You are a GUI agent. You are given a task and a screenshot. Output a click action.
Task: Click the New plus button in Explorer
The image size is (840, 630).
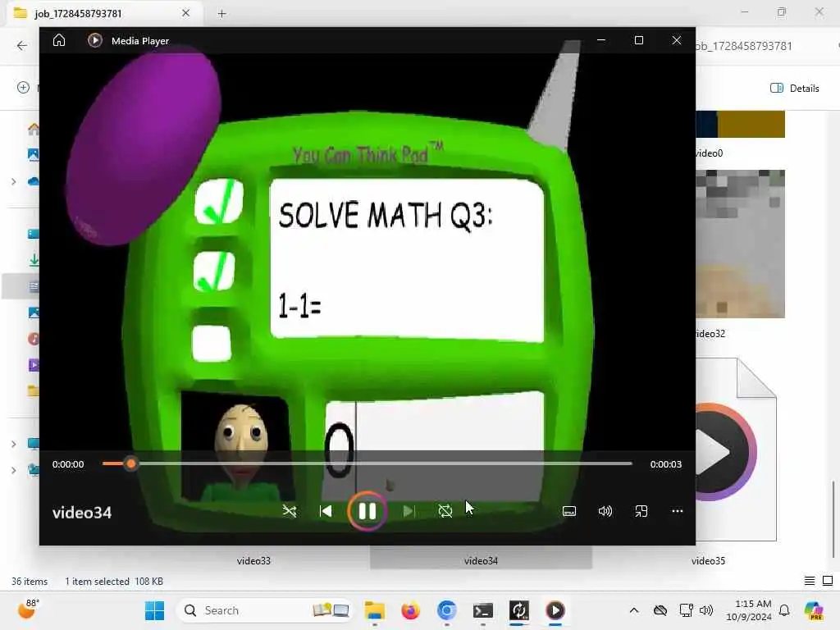click(23, 87)
